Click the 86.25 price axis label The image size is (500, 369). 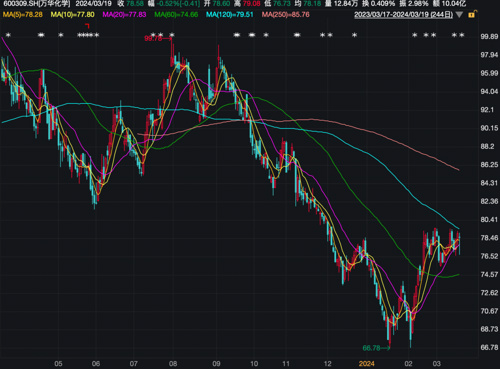click(x=489, y=165)
